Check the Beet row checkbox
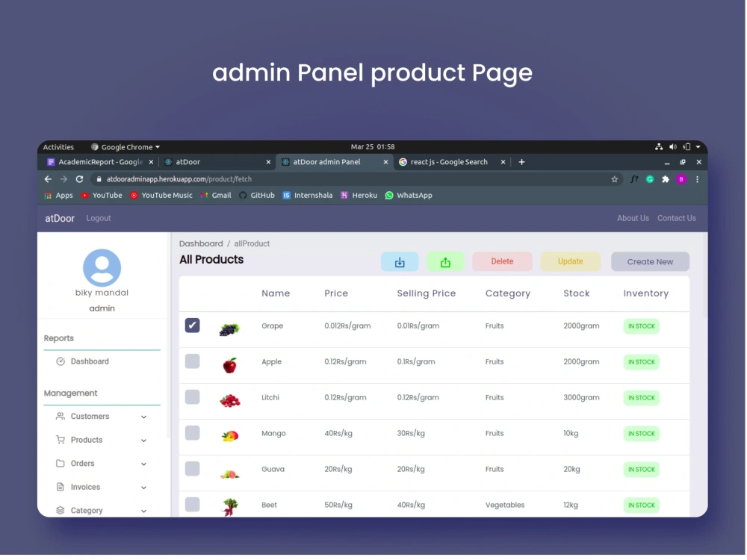The width and height of the screenshot is (747, 560). pos(193,505)
